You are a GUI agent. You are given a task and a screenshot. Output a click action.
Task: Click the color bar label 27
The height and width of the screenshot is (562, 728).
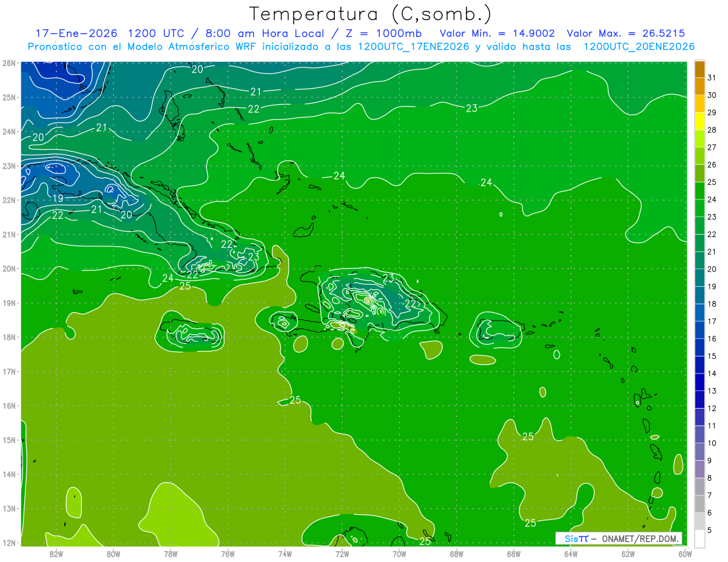coord(712,147)
